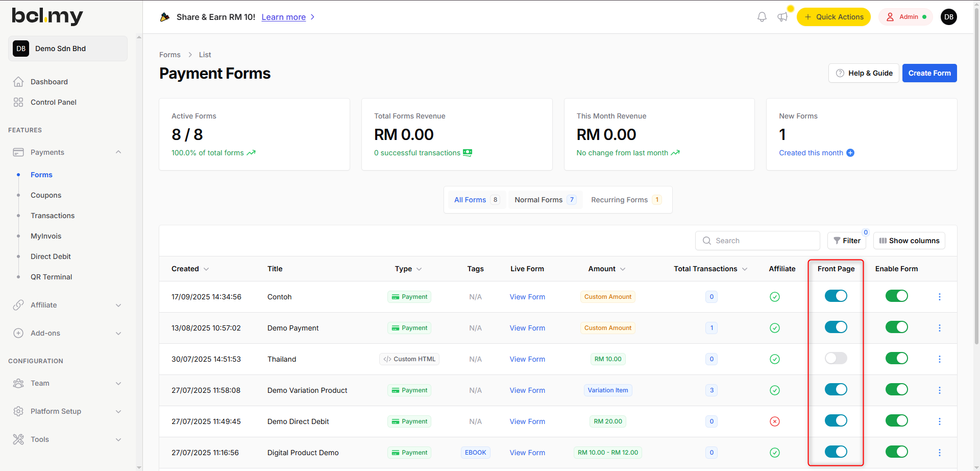Click the Show columns button
Image resolution: width=980 pixels, height=471 pixels.
click(x=909, y=241)
